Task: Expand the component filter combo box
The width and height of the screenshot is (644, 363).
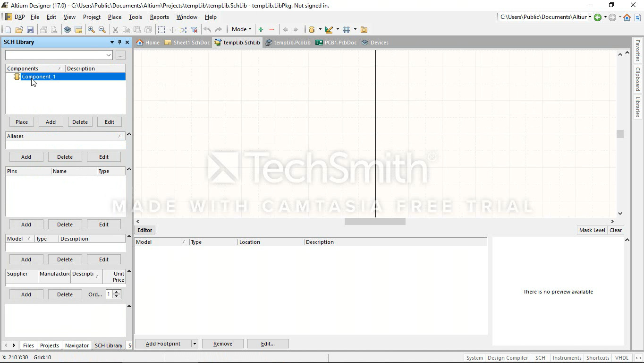Action: coord(109,55)
